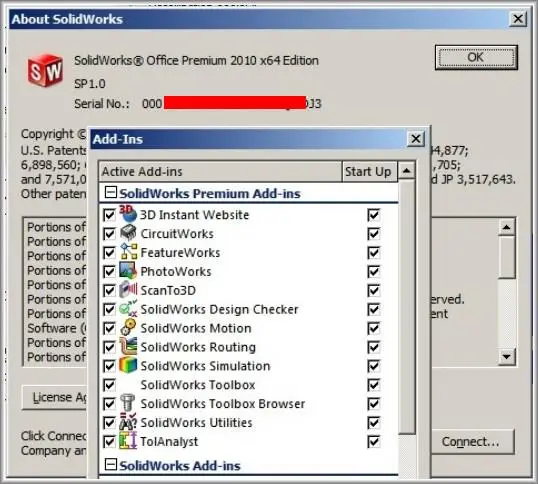
Task: Toggle SolidWorks Simulation Start Up checkbox
Action: tap(374, 366)
